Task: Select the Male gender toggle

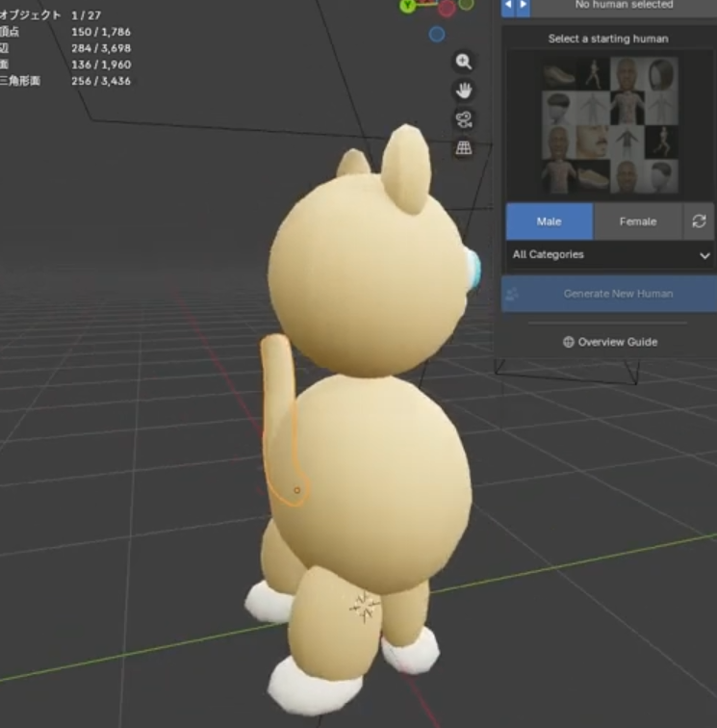Action: tap(550, 221)
